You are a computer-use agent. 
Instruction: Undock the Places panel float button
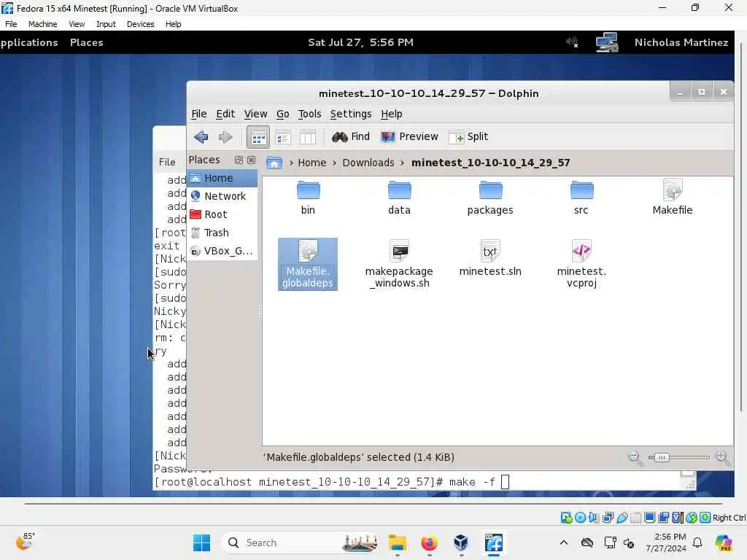click(x=239, y=160)
